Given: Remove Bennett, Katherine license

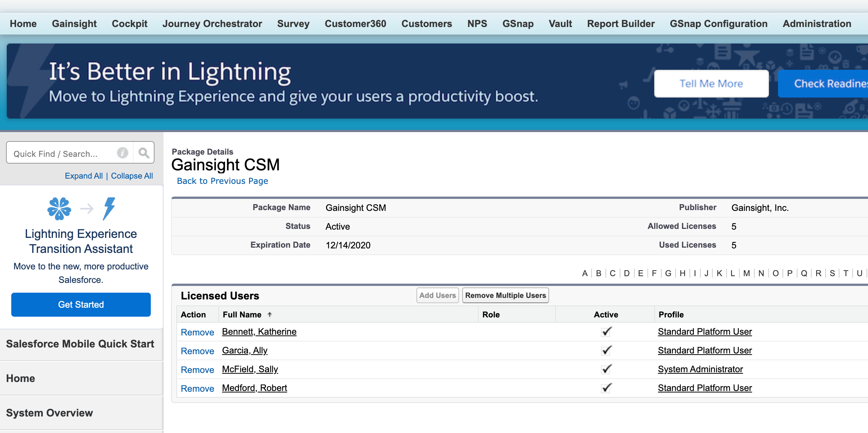Looking at the screenshot, I should point(197,332).
